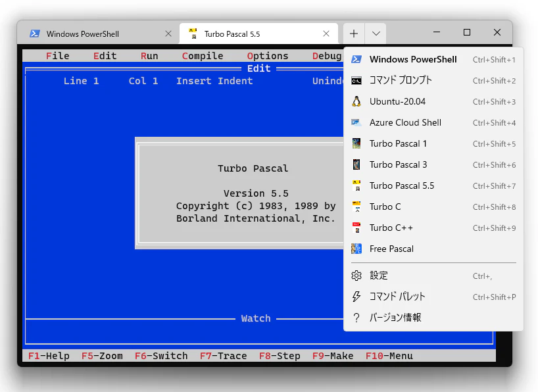Launch the Ubuntu-20.04 profile entry
Viewport: 538px width, 392px height.
click(x=433, y=101)
